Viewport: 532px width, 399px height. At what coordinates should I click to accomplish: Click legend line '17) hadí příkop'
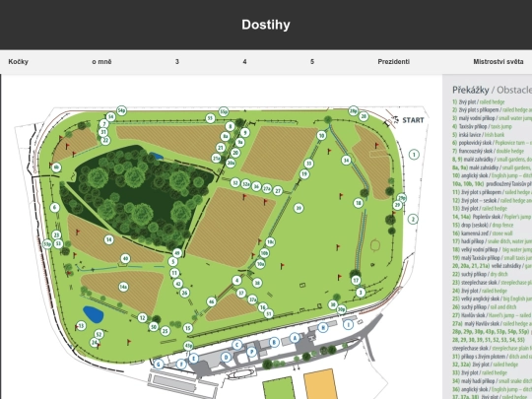click(x=492, y=241)
